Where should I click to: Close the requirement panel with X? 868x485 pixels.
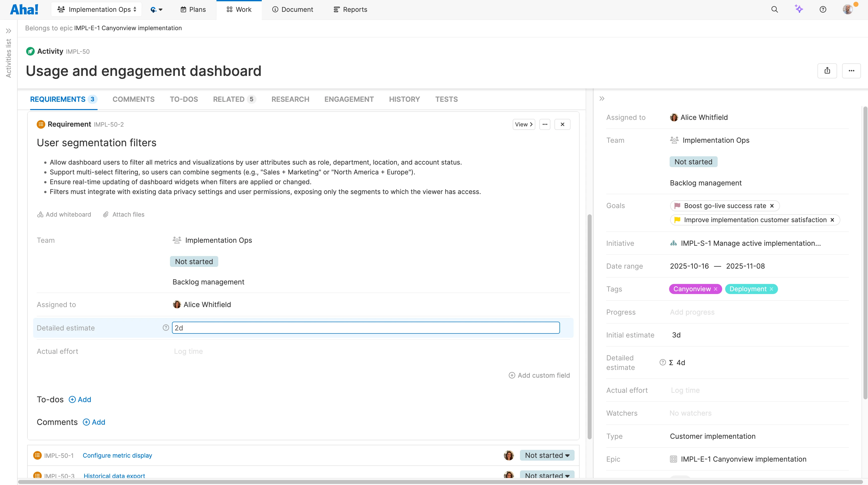(562, 124)
